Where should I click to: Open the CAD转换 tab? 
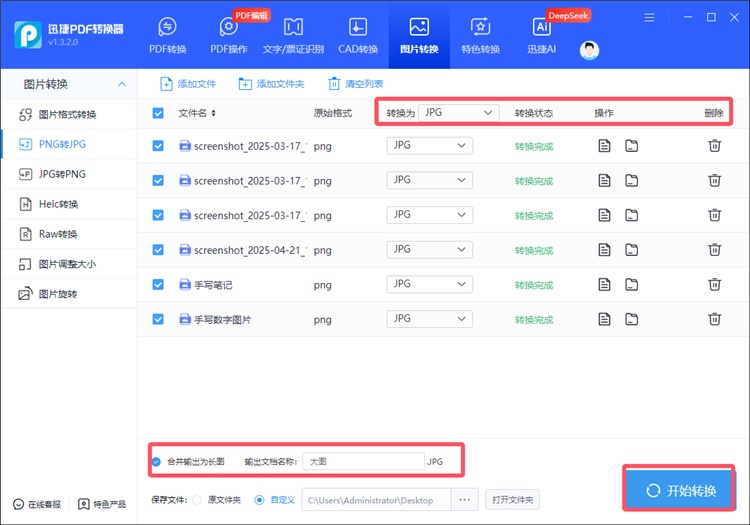[358, 35]
